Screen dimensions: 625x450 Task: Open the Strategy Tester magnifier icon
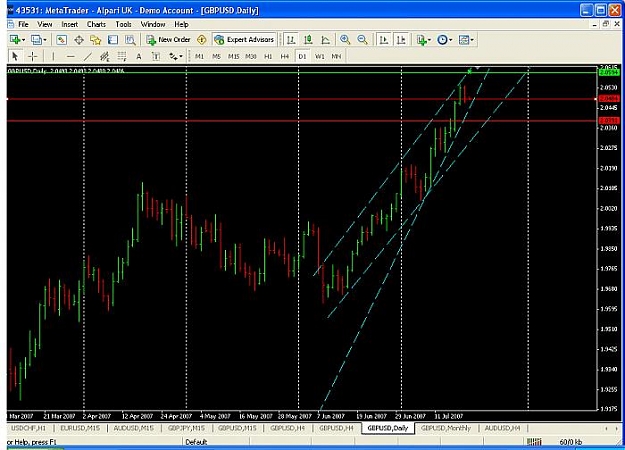(x=130, y=40)
